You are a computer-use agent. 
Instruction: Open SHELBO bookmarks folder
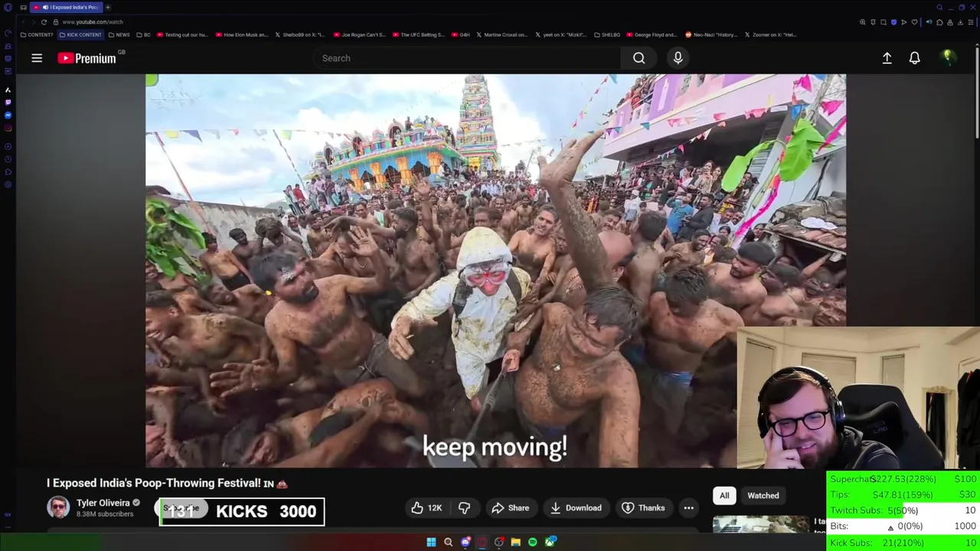pyautogui.click(x=606, y=34)
